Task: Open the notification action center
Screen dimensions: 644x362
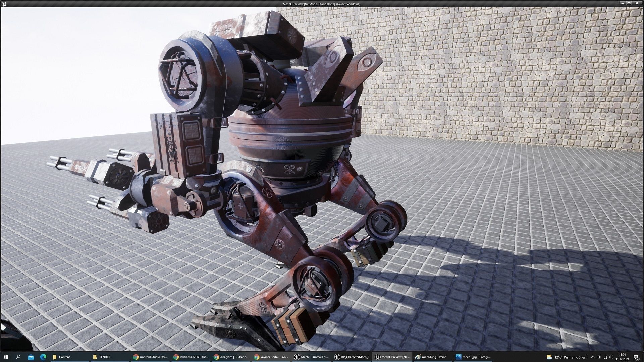Action: pos(636,357)
